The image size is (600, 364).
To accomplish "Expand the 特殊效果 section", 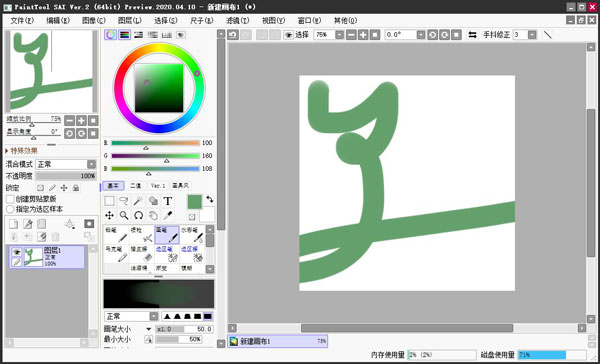I will click(x=21, y=151).
